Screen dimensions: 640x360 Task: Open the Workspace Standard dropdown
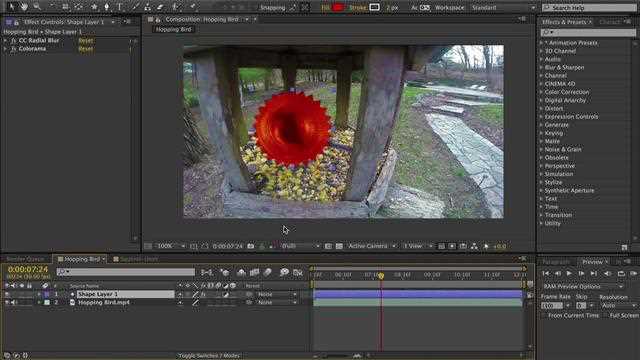pos(503,7)
